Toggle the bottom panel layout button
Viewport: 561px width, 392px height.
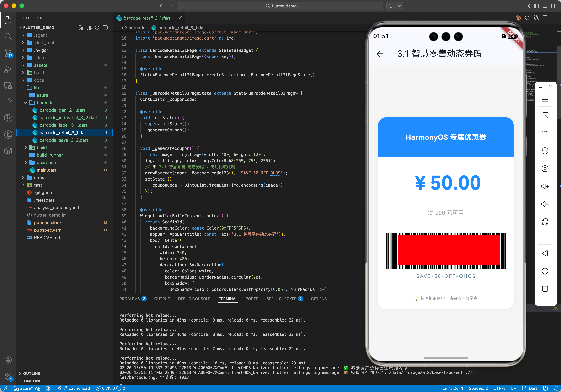[x=545, y=6]
